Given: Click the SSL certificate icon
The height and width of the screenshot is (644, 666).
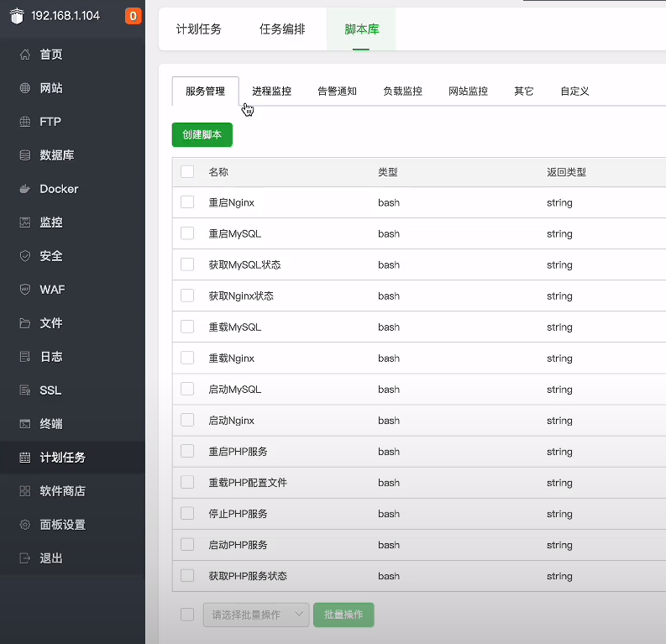Looking at the screenshot, I should [x=25, y=390].
